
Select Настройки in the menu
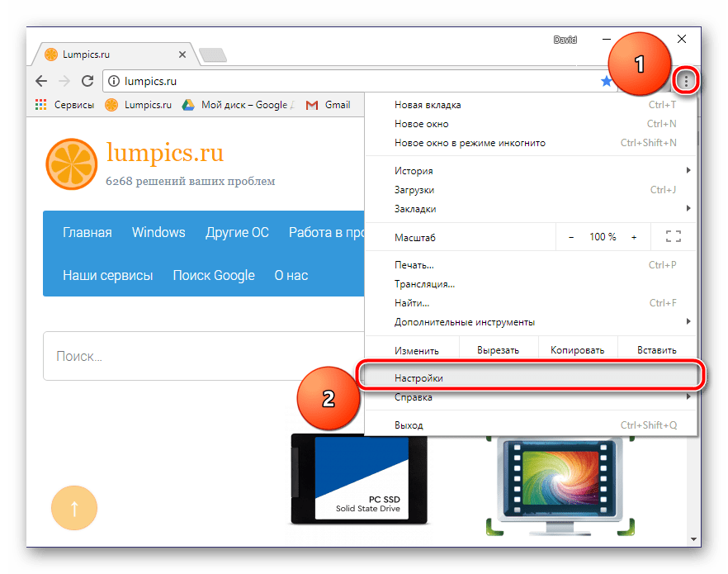530,378
